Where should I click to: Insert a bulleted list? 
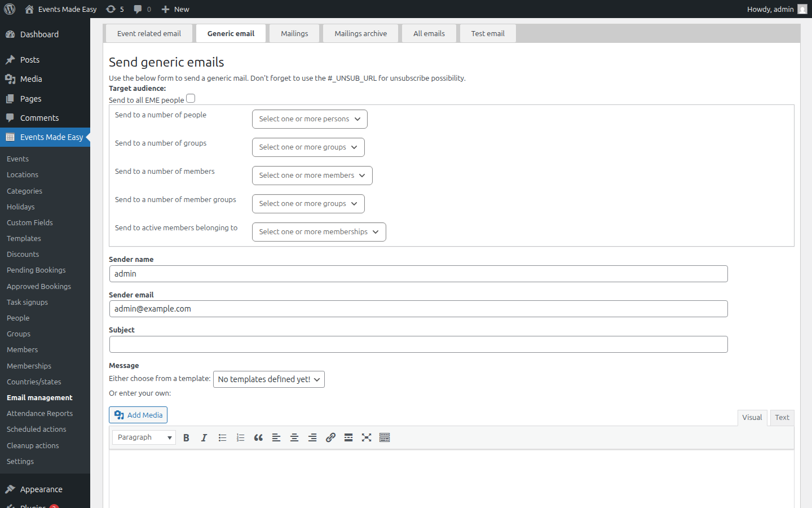[x=222, y=437]
